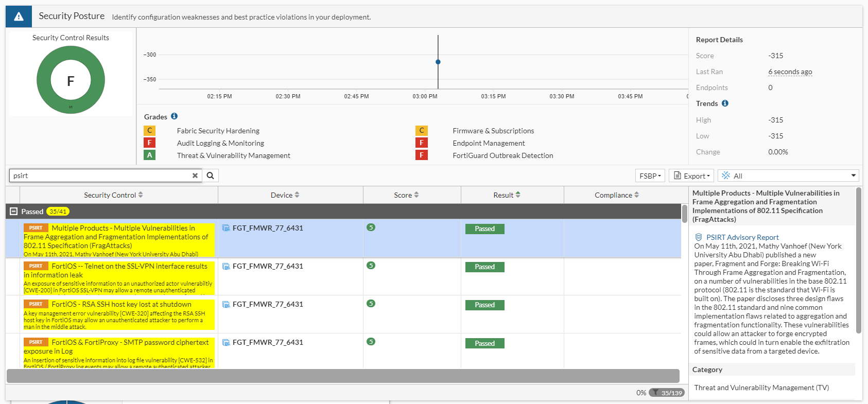This screenshot has width=868, height=404.
Task: Click the Grades info icon
Action: [x=174, y=116]
